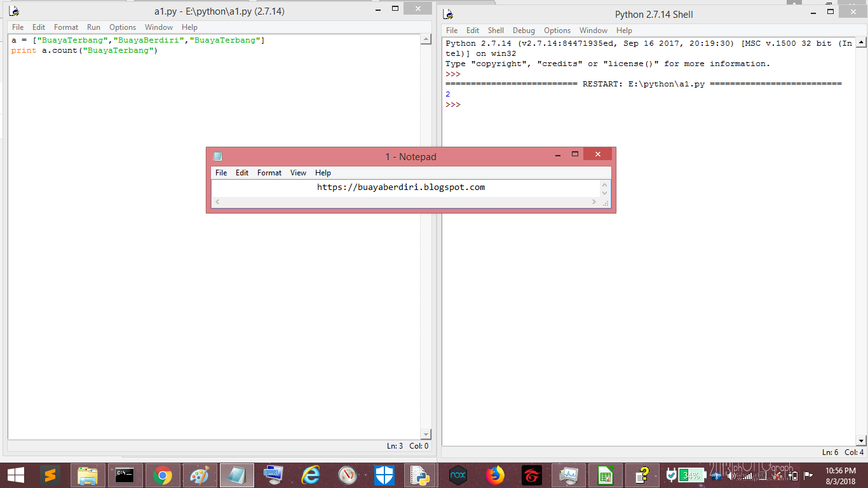
Task: Open the volume control in the system tray
Action: click(732, 477)
